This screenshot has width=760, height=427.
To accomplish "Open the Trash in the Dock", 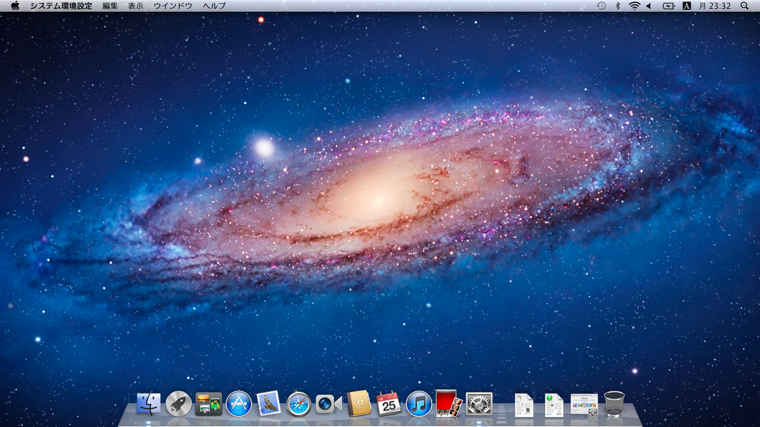I will [x=614, y=404].
